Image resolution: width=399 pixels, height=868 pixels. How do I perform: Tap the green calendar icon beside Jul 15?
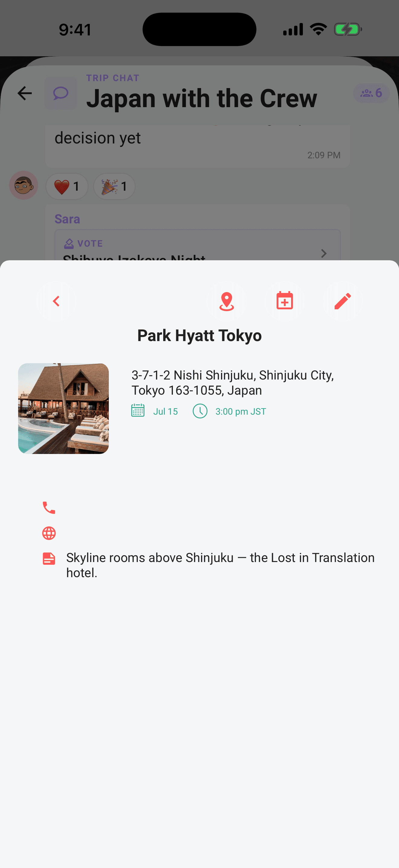pyautogui.click(x=138, y=411)
